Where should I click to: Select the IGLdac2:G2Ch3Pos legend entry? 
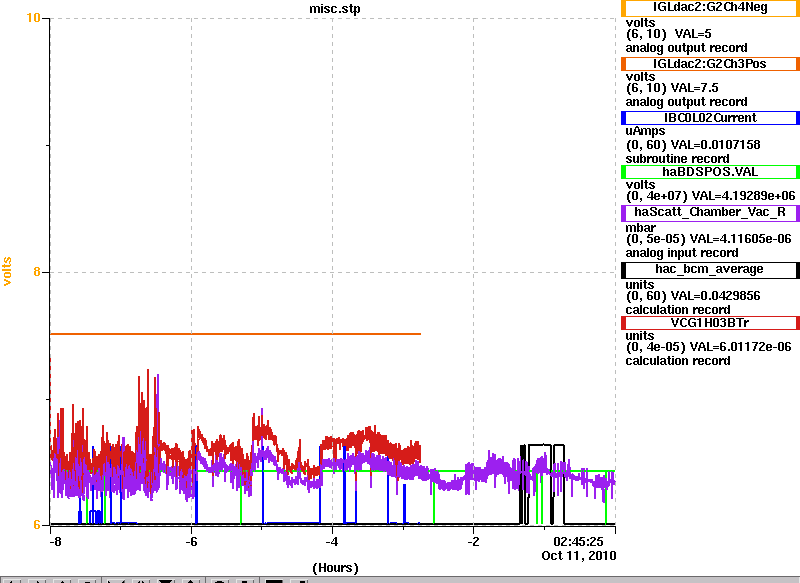710,64
